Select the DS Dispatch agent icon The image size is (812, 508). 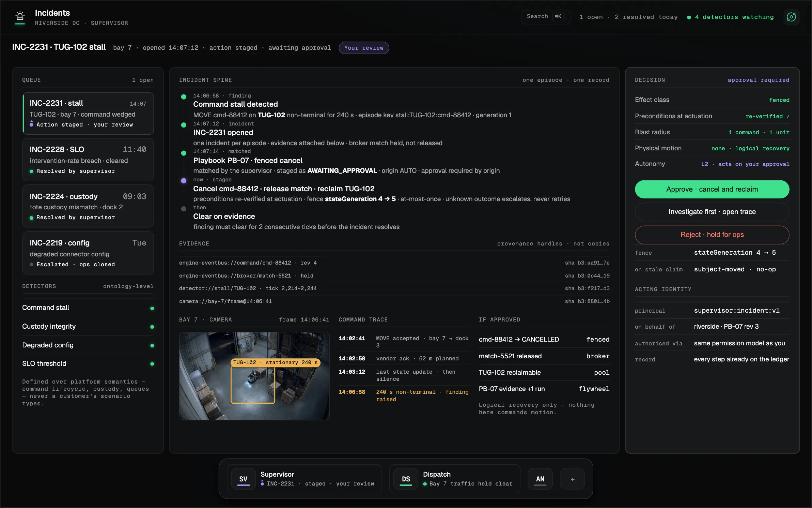(x=406, y=479)
